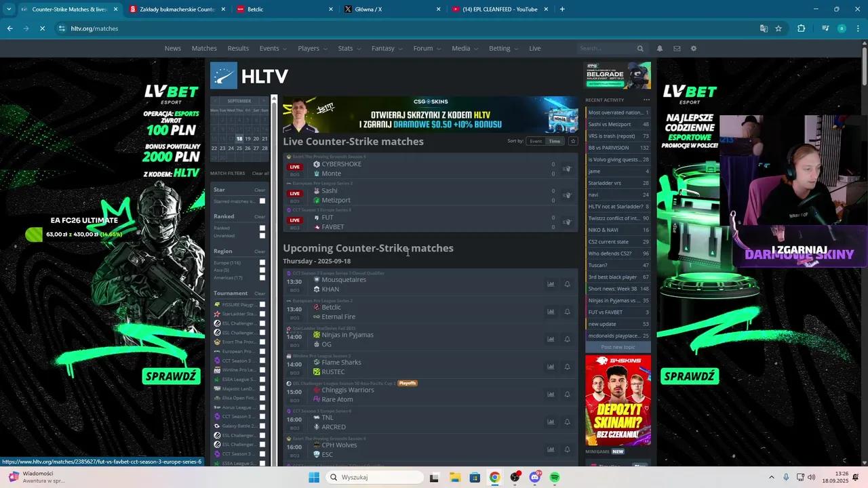Check StarLadder tournament filter
Viewport: 868px width, 488px height.
click(262, 314)
